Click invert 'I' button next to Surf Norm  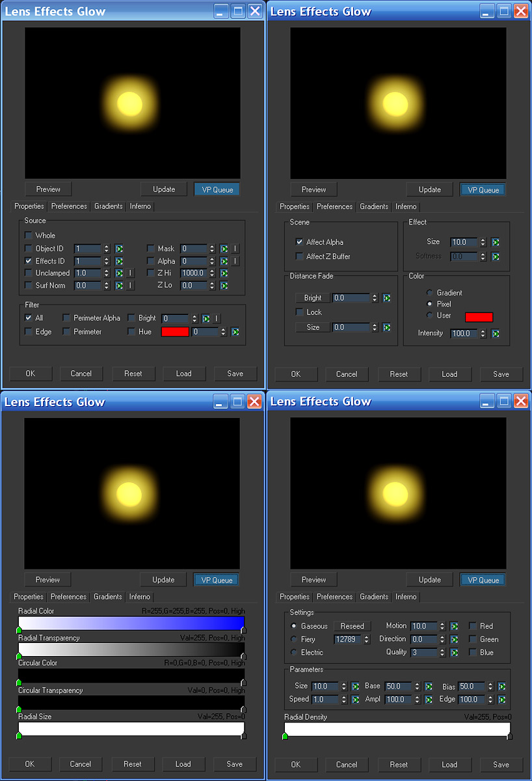pyautogui.click(x=131, y=286)
